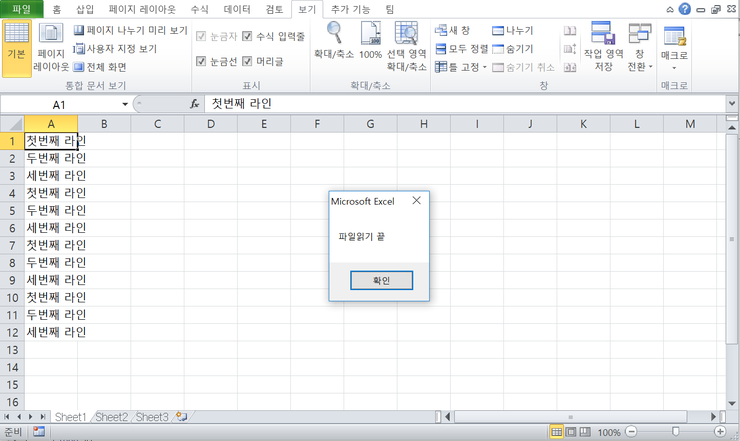Switch to 페이지 레이아웃 view in ribbon

pyautogui.click(x=51, y=46)
